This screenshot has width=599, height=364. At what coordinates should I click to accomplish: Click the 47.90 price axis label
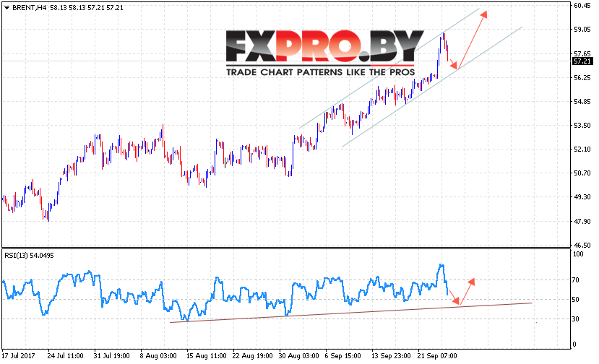point(582,222)
